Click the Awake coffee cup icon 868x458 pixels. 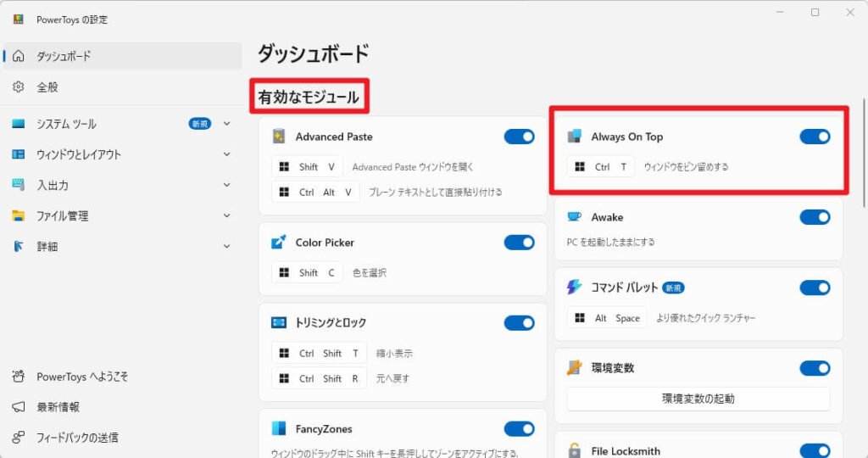click(x=575, y=216)
